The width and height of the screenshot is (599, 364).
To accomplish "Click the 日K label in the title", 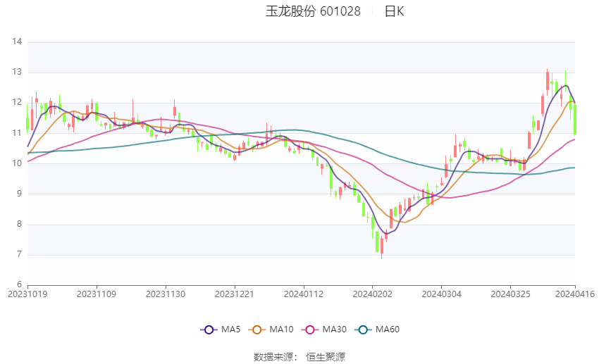I will pyautogui.click(x=394, y=11).
